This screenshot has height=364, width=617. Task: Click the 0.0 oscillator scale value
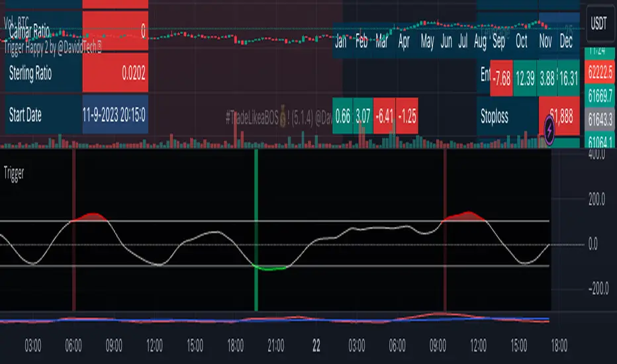[x=593, y=244]
